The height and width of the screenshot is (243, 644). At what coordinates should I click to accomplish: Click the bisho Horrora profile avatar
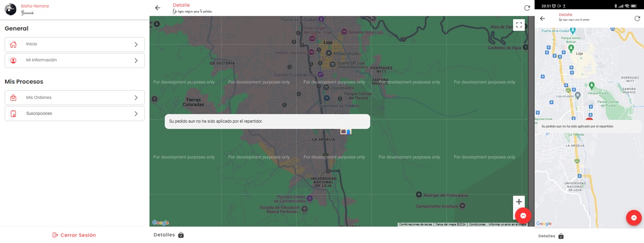coord(10,9)
